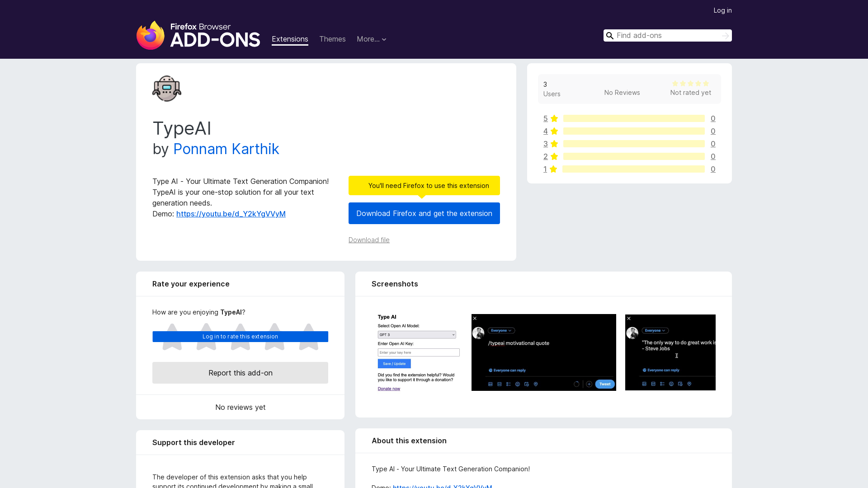
Task: Expand the More... dropdown menu
Action: 372,39
